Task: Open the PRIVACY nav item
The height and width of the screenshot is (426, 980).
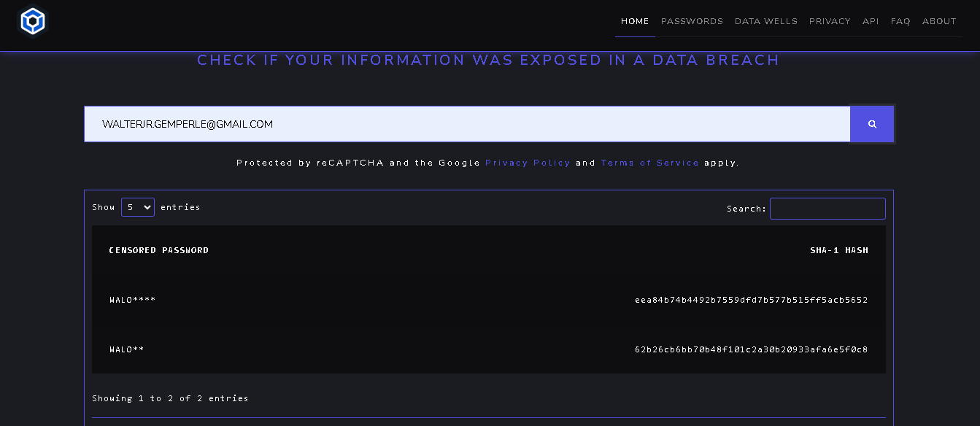Action: (x=830, y=21)
